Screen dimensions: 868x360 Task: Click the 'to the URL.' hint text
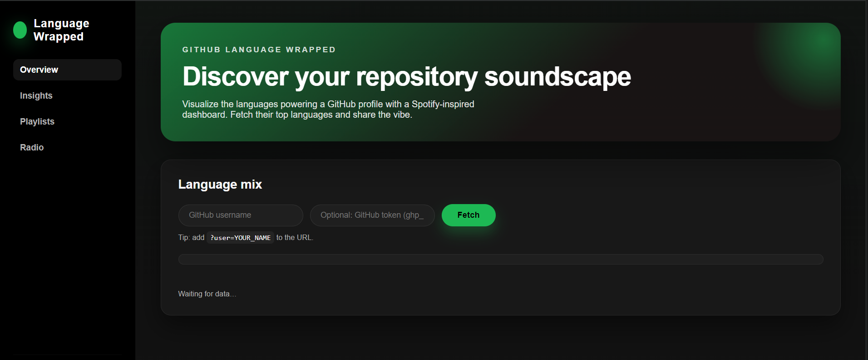point(295,238)
